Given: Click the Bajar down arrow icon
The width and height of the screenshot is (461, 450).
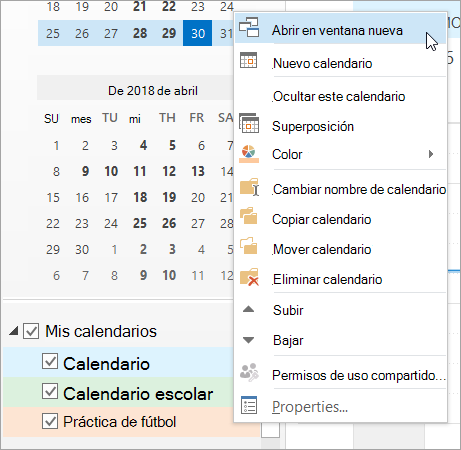Looking at the screenshot, I should point(248,340).
